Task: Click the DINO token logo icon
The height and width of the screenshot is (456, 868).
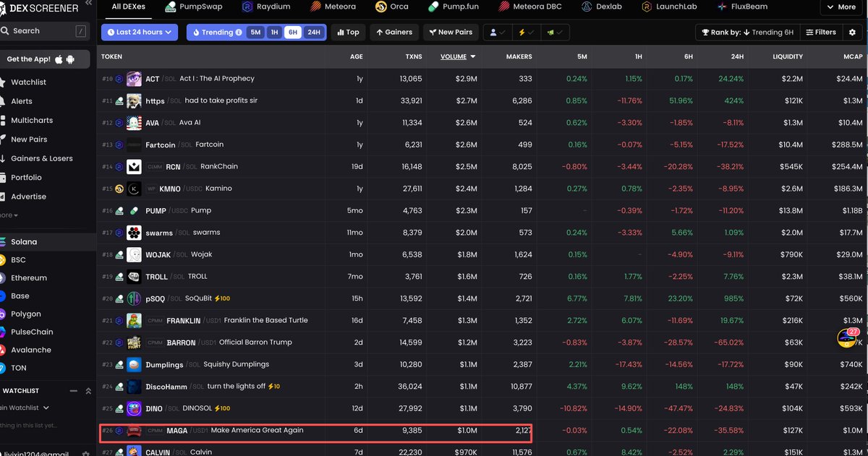Action: (x=134, y=408)
